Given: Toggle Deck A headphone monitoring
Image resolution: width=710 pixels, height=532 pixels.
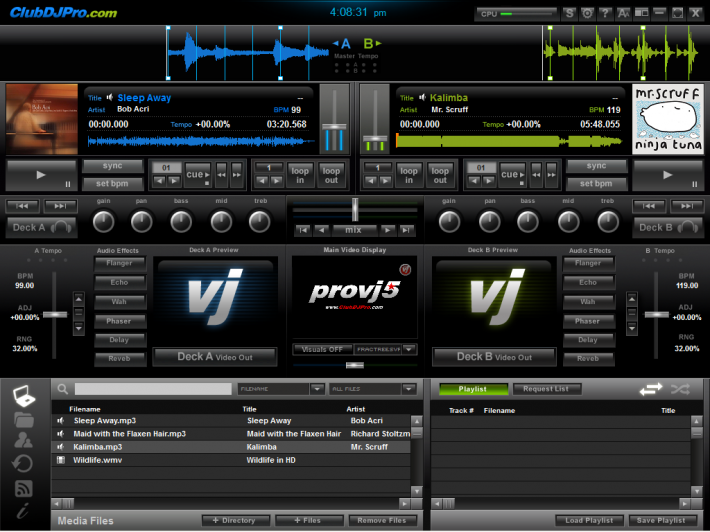Looking at the screenshot, I should click(42, 227).
